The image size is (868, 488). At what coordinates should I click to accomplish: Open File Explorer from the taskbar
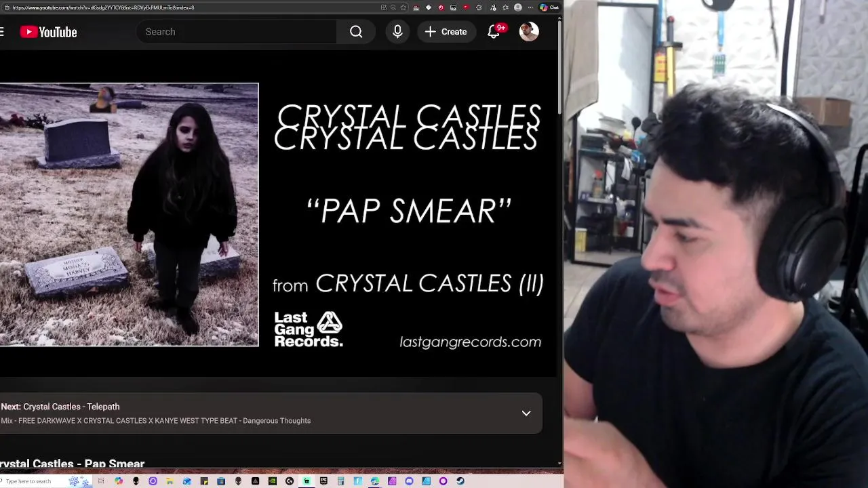point(170,481)
